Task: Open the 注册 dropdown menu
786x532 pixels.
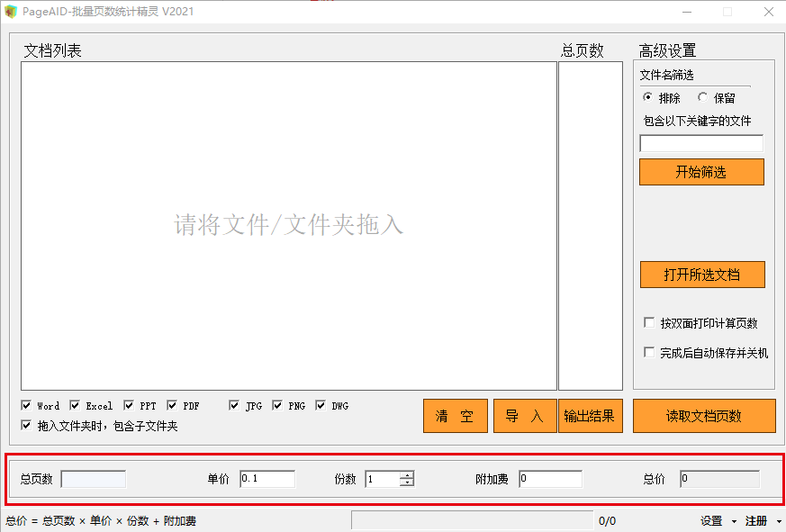Action: tap(763, 521)
